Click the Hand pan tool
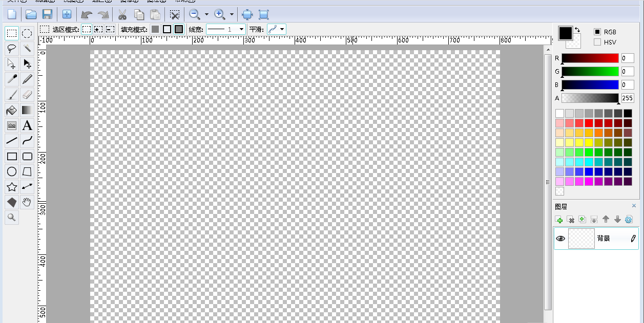 28,202
